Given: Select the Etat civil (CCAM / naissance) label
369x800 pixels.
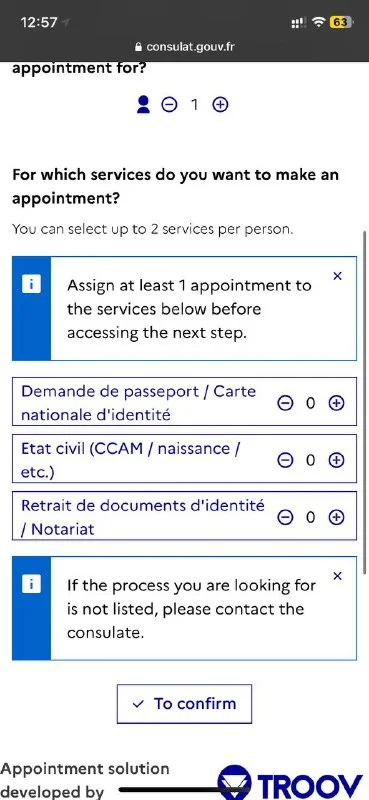Looking at the screenshot, I should coord(131,460).
